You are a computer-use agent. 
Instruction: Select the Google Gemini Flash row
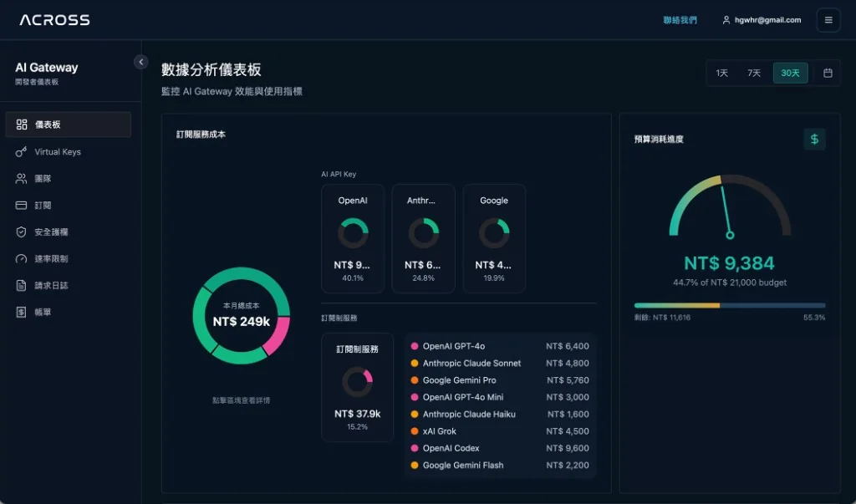(x=500, y=466)
